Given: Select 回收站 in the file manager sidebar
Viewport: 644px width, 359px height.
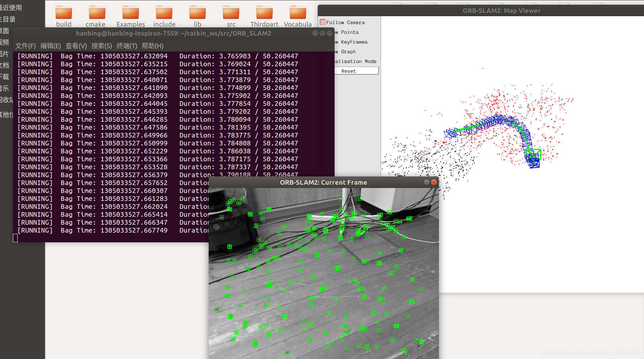Looking at the screenshot, I should click(6, 100).
